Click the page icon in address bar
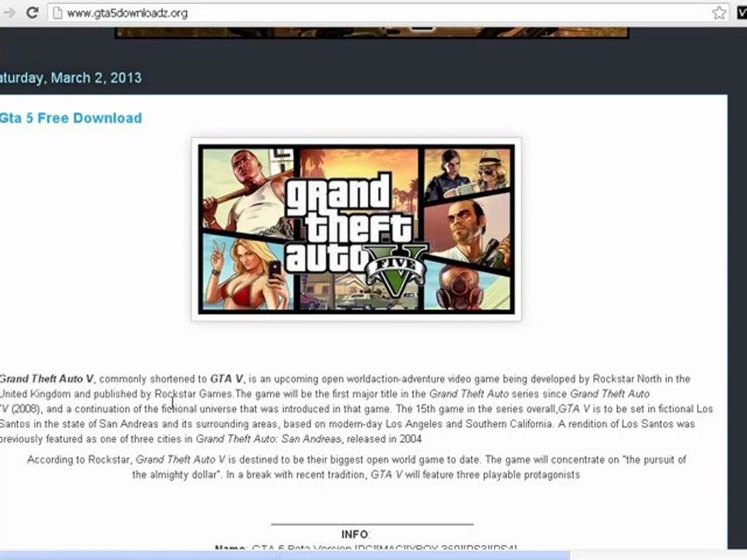Viewport: 747px width, 560px height. [58, 13]
